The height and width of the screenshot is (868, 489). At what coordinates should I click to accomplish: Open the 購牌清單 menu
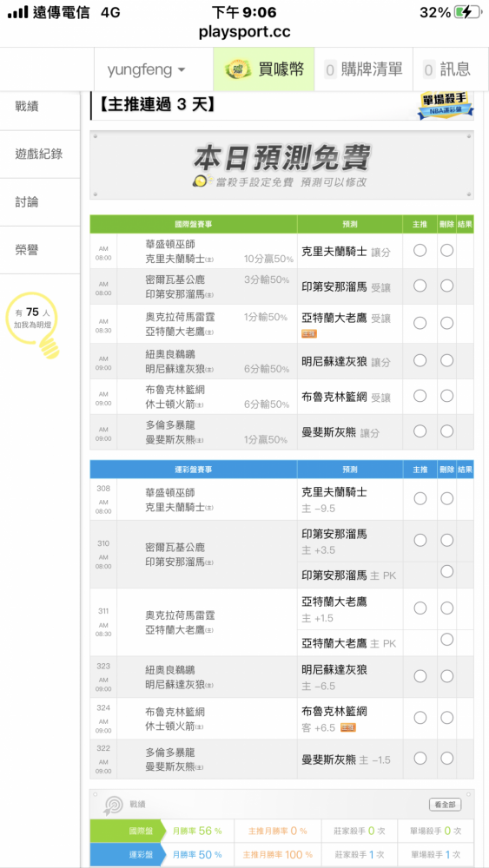click(x=363, y=69)
